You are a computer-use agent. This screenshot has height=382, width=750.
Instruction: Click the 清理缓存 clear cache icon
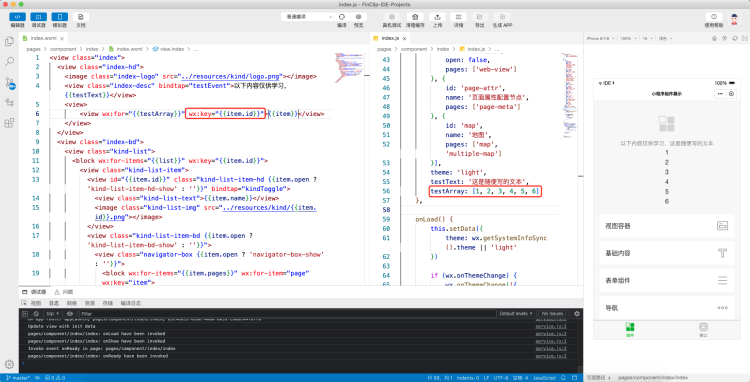click(x=415, y=17)
